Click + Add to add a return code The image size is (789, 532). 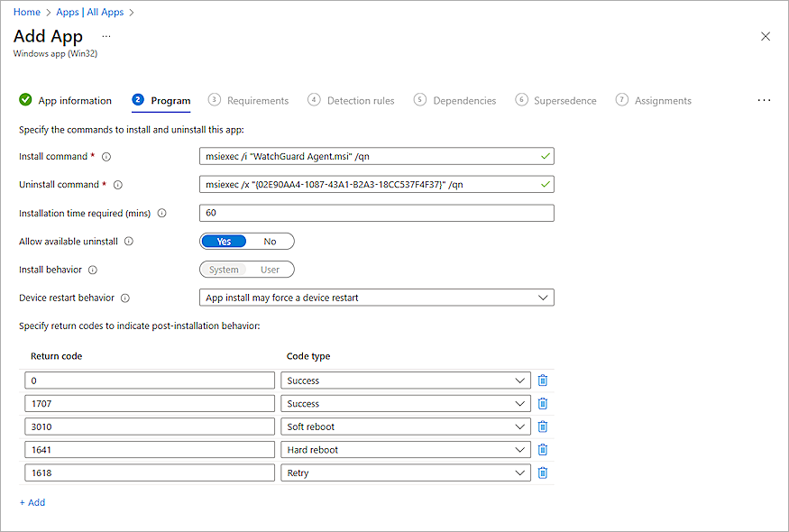32,502
